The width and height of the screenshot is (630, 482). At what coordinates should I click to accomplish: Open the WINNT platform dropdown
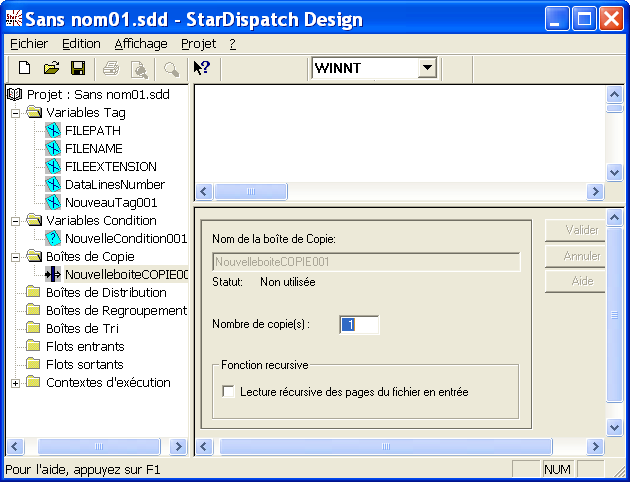coord(427,68)
